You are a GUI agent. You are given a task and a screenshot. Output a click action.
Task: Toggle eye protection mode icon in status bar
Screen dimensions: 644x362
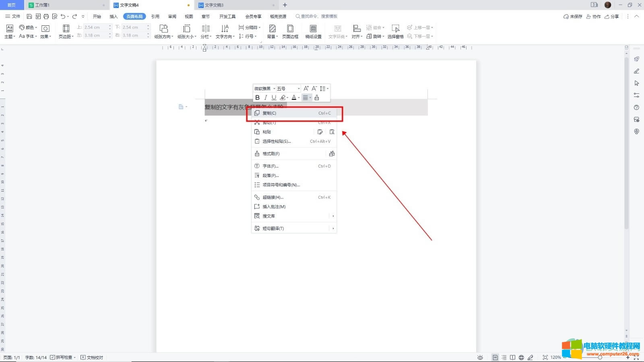(480, 357)
